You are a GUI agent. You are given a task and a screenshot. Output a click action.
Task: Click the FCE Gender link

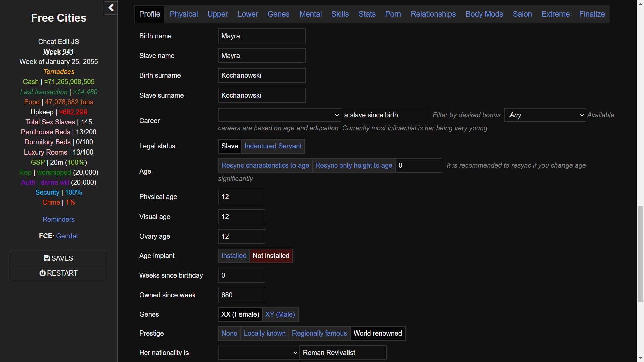pos(67,236)
